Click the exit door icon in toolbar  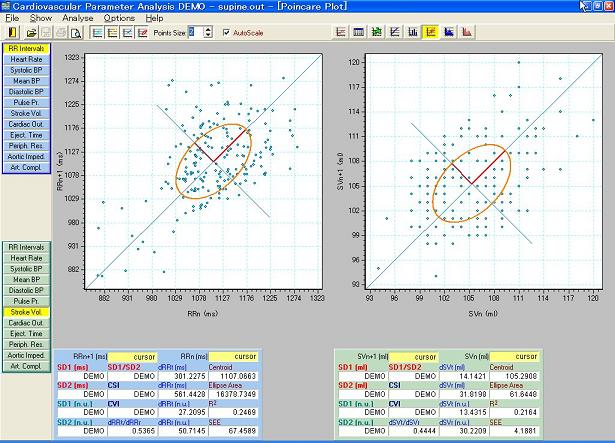13,33
